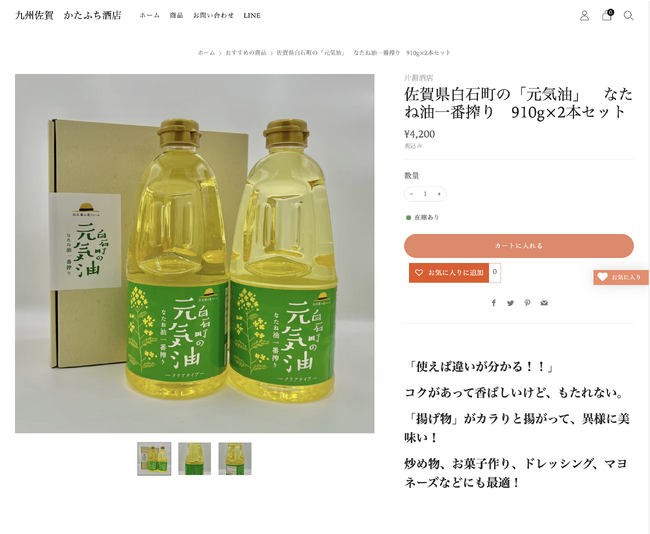Screen dimensions: 650x534
Task: Select second product thumbnail image
Action: click(194, 459)
